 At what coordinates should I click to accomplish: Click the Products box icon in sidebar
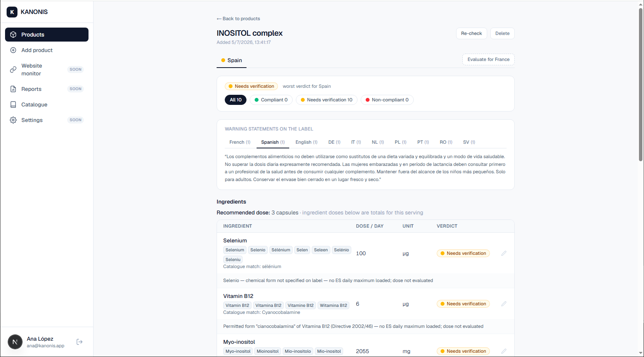click(x=13, y=35)
